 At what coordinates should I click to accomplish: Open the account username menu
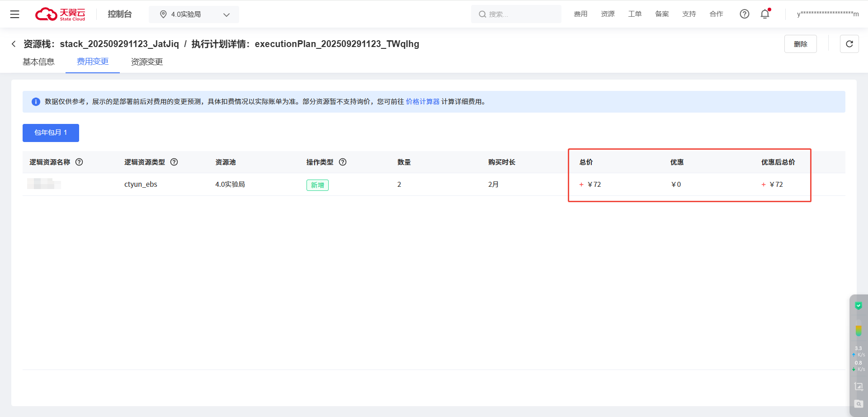pos(827,14)
